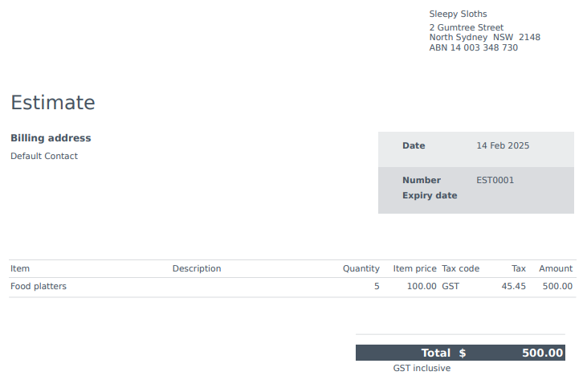The height and width of the screenshot is (392, 587).
Task: Click the 14 Feb 2025 date value
Action: point(503,145)
